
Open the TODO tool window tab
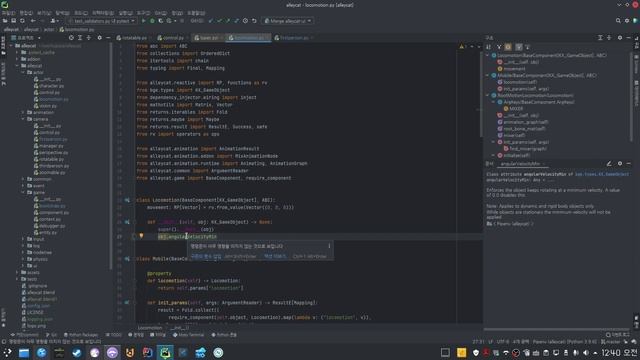pos(114,335)
